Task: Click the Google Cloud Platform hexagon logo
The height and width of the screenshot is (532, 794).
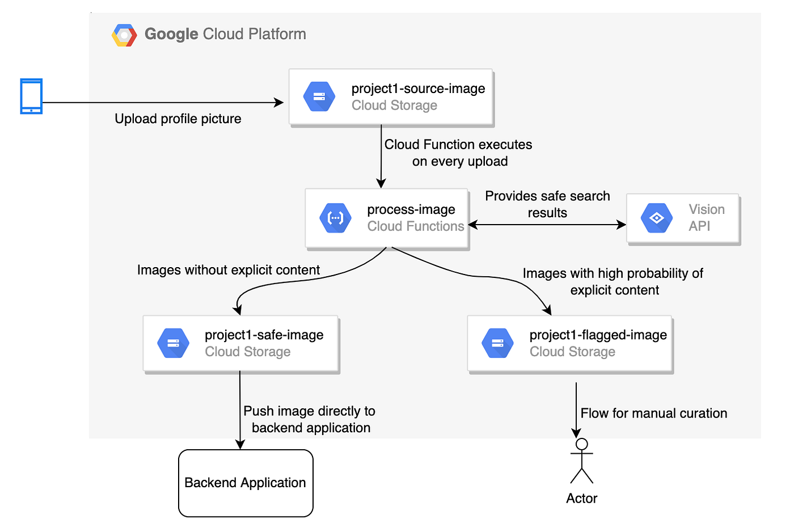Action: pos(124,35)
